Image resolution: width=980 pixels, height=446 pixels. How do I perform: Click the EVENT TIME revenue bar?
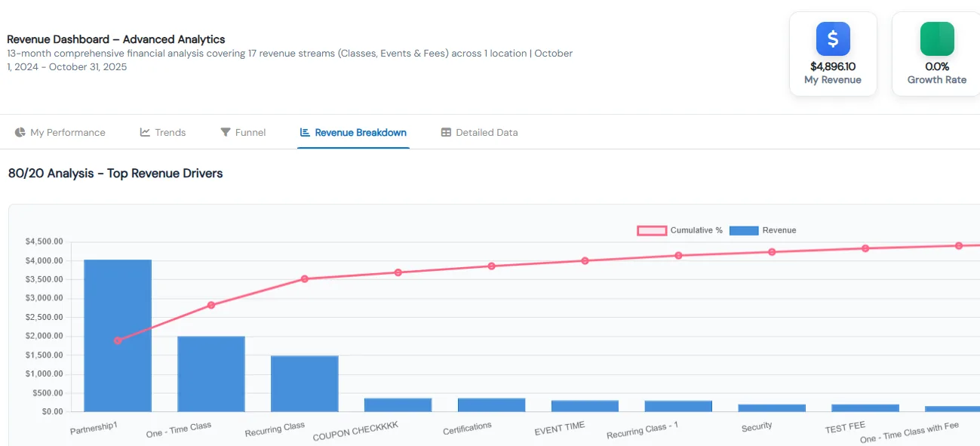tap(585, 406)
